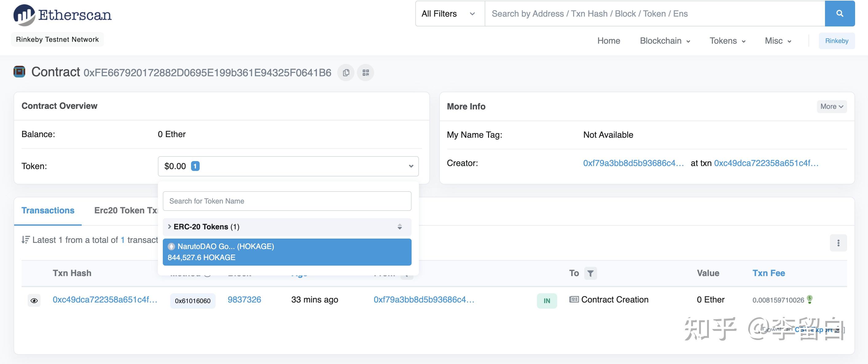868x364 pixels.
Task: Open the three-dot options menu in transactions
Action: coord(838,243)
